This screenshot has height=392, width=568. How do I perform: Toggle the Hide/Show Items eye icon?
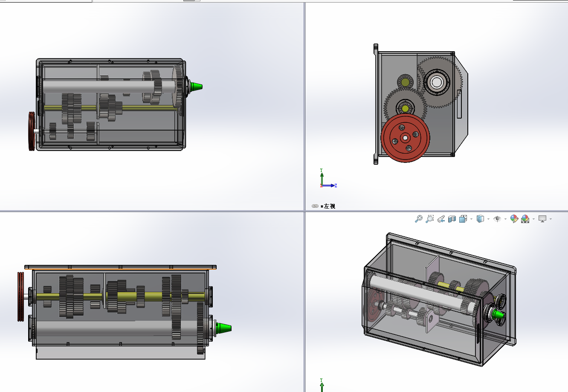point(497,219)
